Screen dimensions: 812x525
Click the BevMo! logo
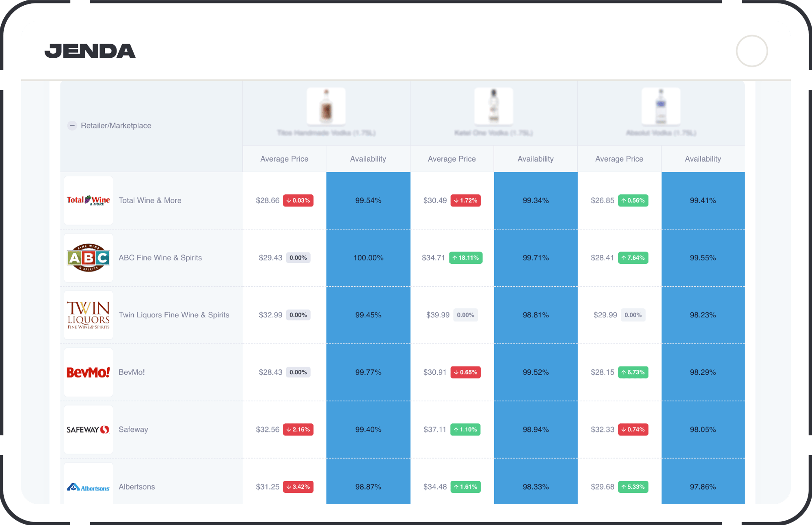(89, 372)
